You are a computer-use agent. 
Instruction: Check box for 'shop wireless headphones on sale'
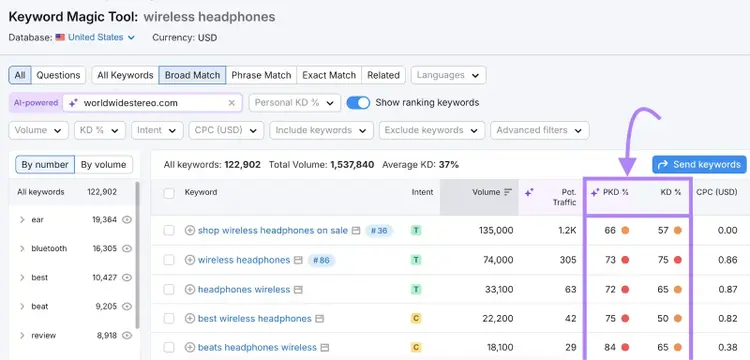[x=169, y=230]
